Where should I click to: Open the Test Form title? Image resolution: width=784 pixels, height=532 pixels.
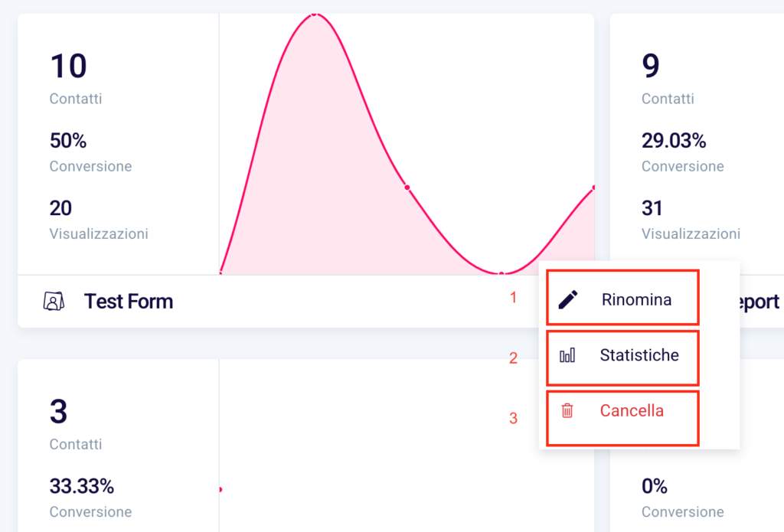(x=129, y=302)
